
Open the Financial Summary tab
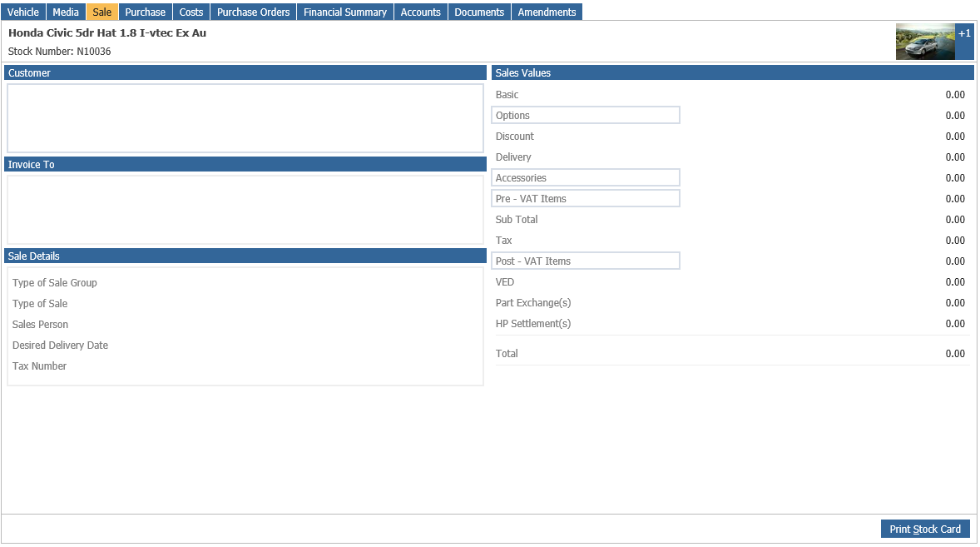[x=345, y=12]
